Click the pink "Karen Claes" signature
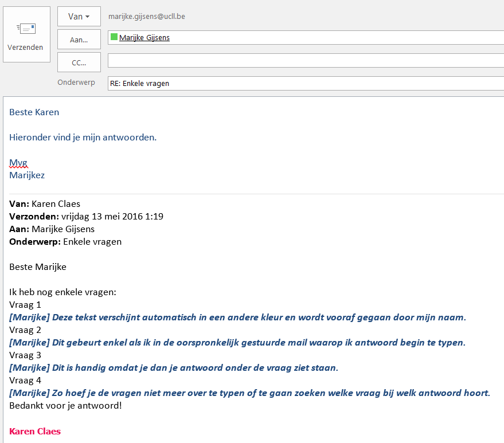This screenshot has width=504, height=443. pyautogui.click(x=35, y=432)
